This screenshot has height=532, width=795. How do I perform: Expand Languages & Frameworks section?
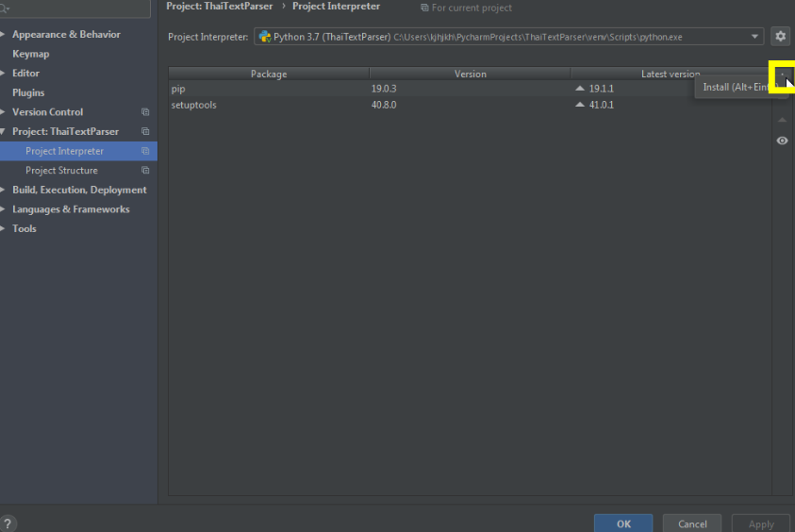3,209
